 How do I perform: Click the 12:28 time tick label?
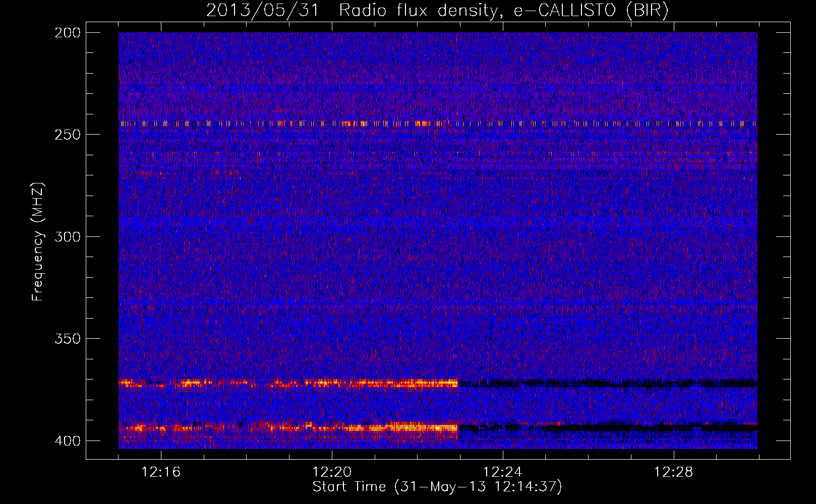click(674, 472)
